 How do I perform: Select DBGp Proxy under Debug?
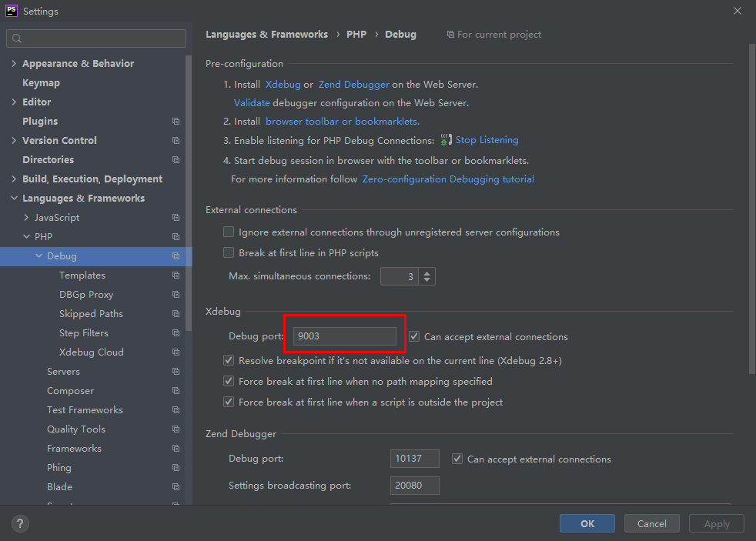(x=86, y=295)
